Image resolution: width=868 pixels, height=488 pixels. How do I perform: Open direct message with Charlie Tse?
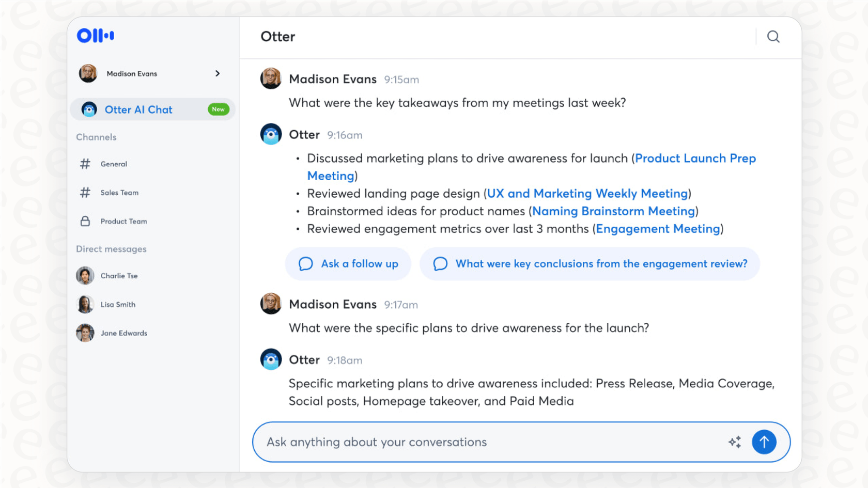[85, 275]
